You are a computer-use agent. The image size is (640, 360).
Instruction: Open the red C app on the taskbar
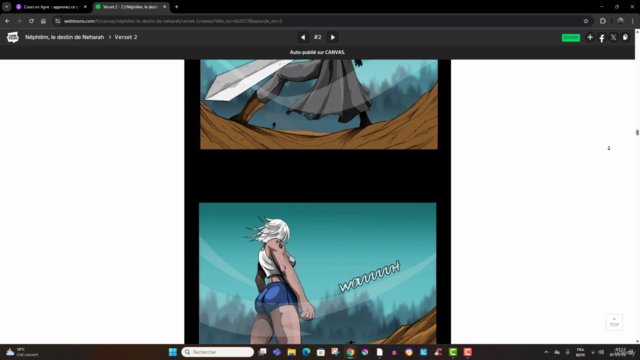pyautogui.click(x=468, y=352)
